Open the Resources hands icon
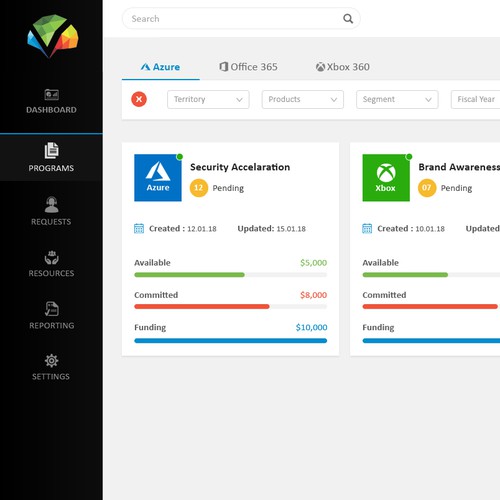This screenshot has height=500, width=500. pyautogui.click(x=52, y=258)
